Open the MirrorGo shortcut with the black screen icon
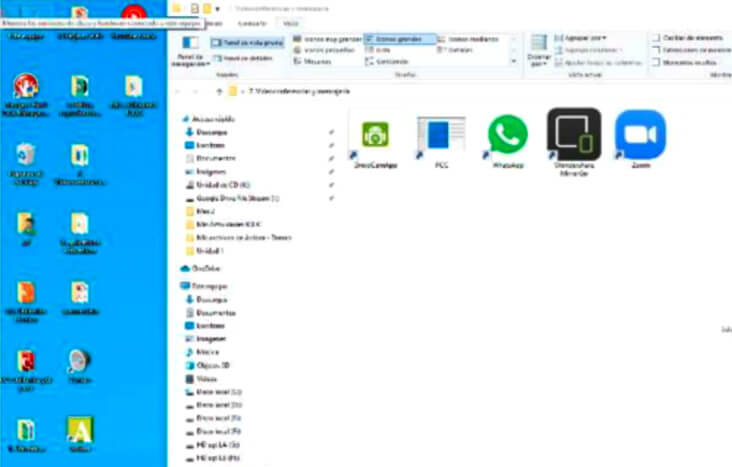Viewport: 732px width, 467px height. click(x=574, y=142)
